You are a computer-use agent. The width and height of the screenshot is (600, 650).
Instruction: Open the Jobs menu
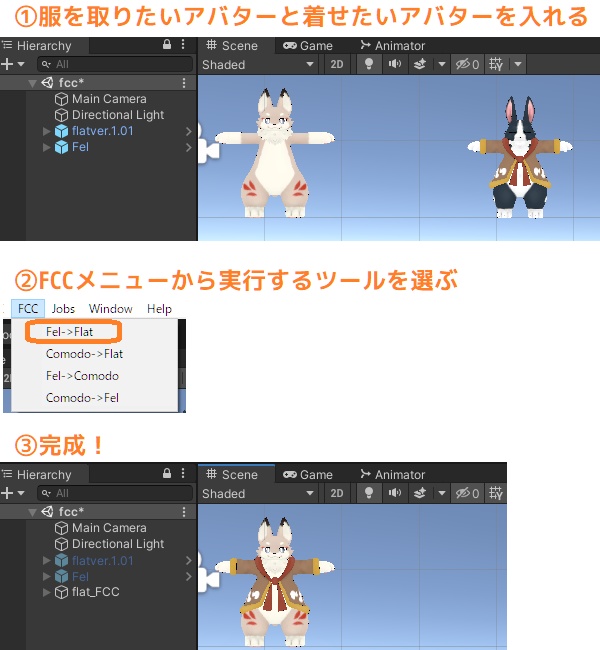point(63,309)
